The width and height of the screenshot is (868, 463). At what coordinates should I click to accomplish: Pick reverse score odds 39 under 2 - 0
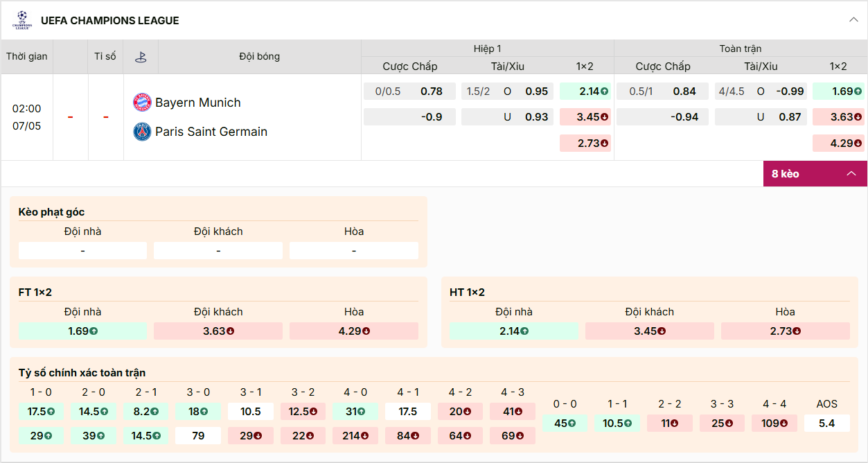tap(94, 436)
